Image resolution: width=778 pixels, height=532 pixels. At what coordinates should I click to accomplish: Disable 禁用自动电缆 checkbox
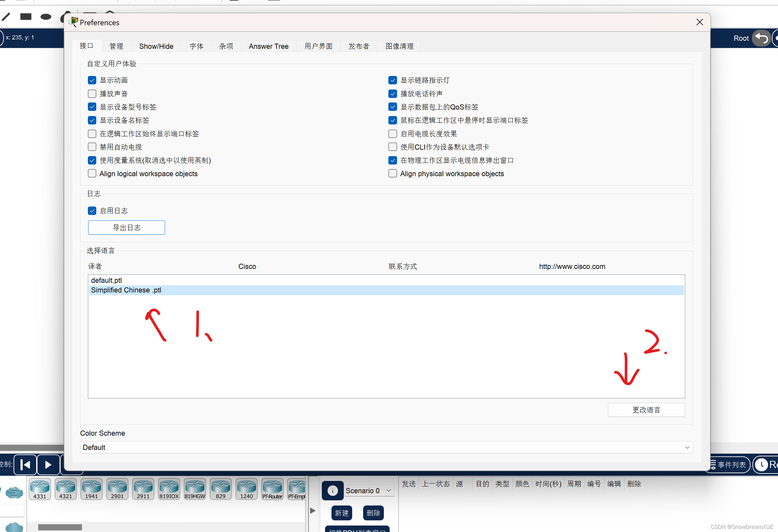click(93, 147)
